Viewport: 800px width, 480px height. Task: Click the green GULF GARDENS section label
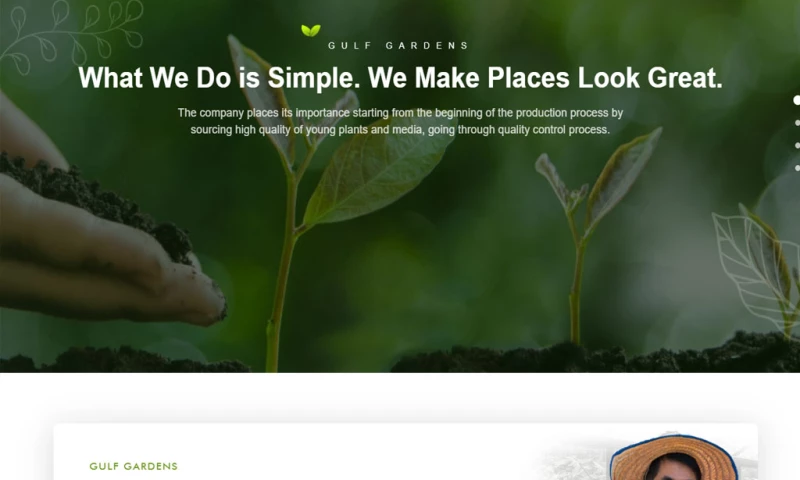click(134, 466)
